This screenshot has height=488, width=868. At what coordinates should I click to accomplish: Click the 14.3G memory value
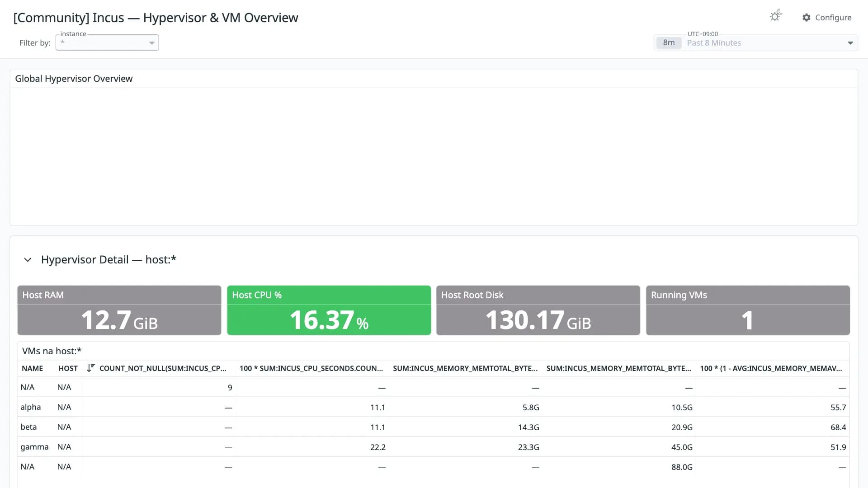pyautogui.click(x=528, y=427)
